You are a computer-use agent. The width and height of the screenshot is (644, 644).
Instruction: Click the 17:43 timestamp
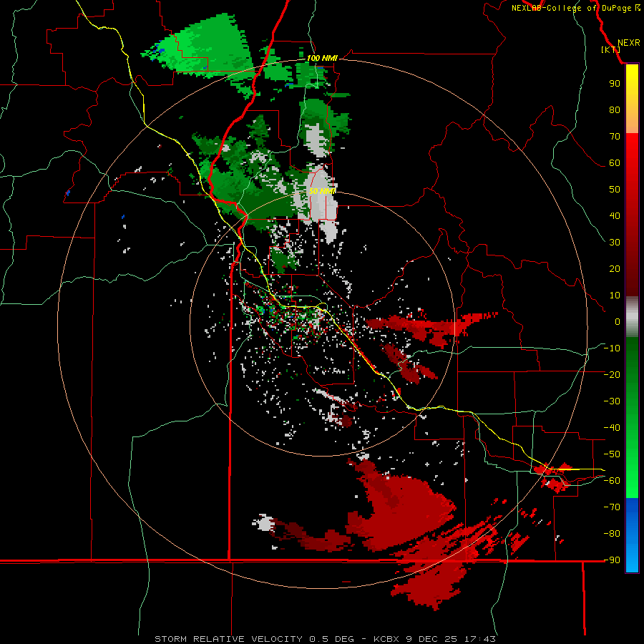(480, 639)
